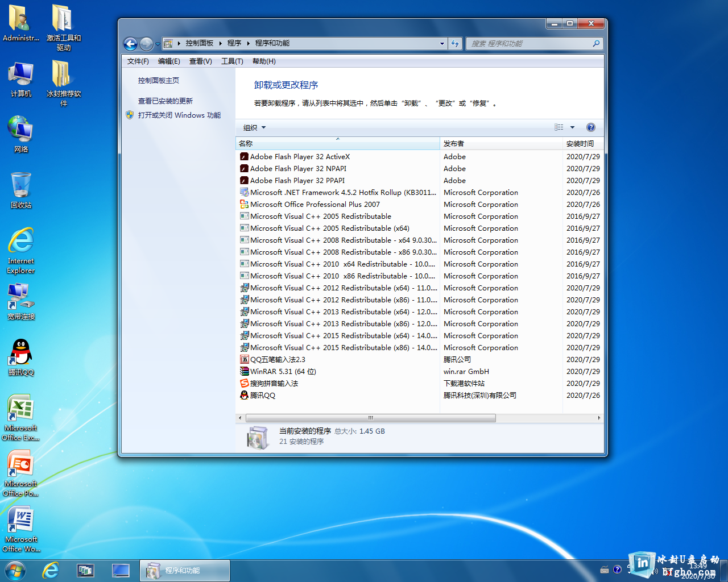The height and width of the screenshot is (582, 728).
Task: Click 打开或关闭 Windows 功能 link
Action: click(x=179, y=115)
